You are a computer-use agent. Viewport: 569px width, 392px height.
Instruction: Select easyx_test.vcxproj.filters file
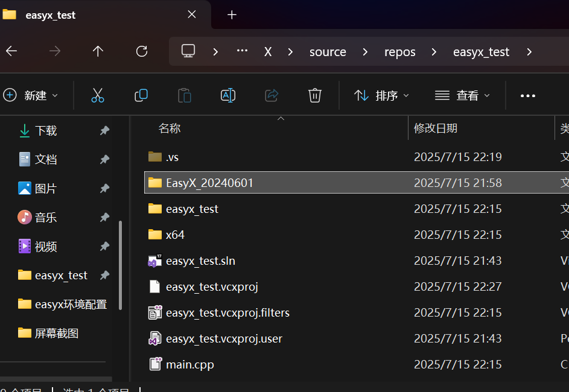[357, 312]
